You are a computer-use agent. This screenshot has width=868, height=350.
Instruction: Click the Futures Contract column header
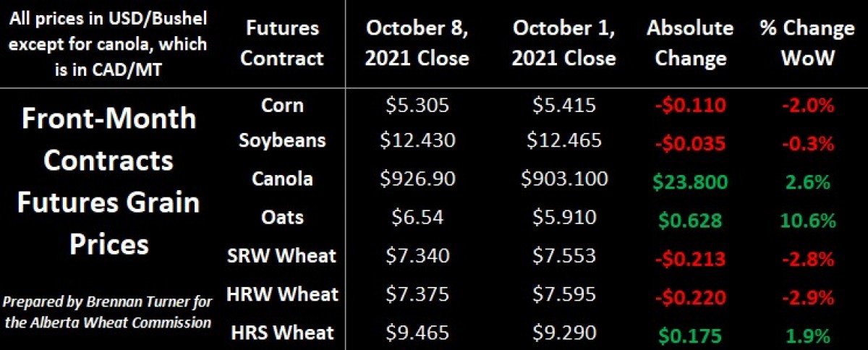tap(282, 43)
